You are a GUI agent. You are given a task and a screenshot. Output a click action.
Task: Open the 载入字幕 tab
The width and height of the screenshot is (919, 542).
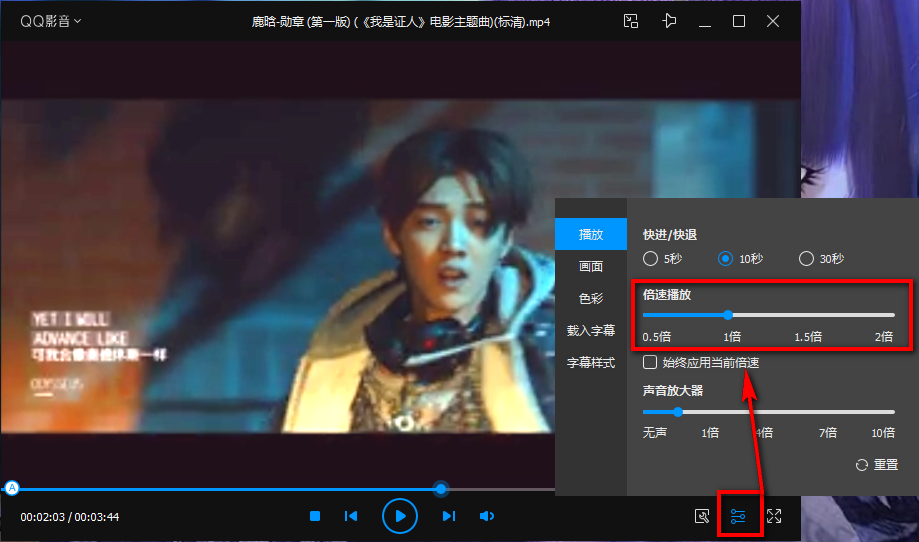click(x=591, y=330)
